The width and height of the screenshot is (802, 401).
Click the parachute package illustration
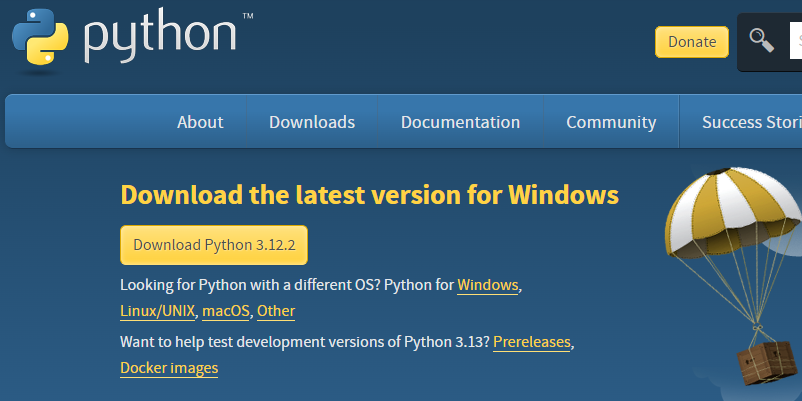pos(734,276)
